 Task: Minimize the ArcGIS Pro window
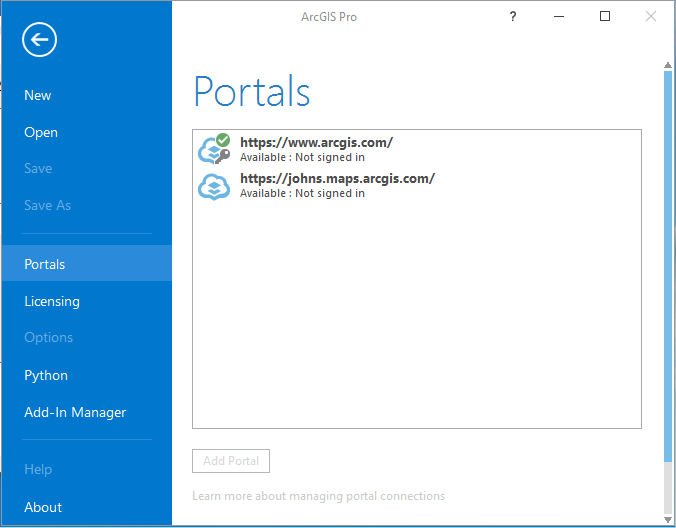coord(559,16)
